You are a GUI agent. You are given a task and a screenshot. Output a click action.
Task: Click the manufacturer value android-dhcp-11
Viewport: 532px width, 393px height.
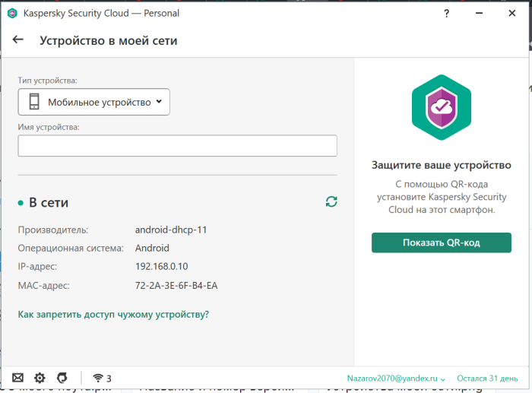pos(171,230)
